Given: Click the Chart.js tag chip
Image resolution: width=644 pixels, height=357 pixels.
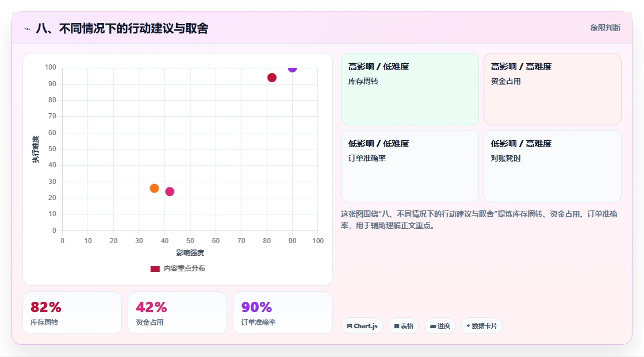Looking at the screenshot, I should [x=362, y=326].
